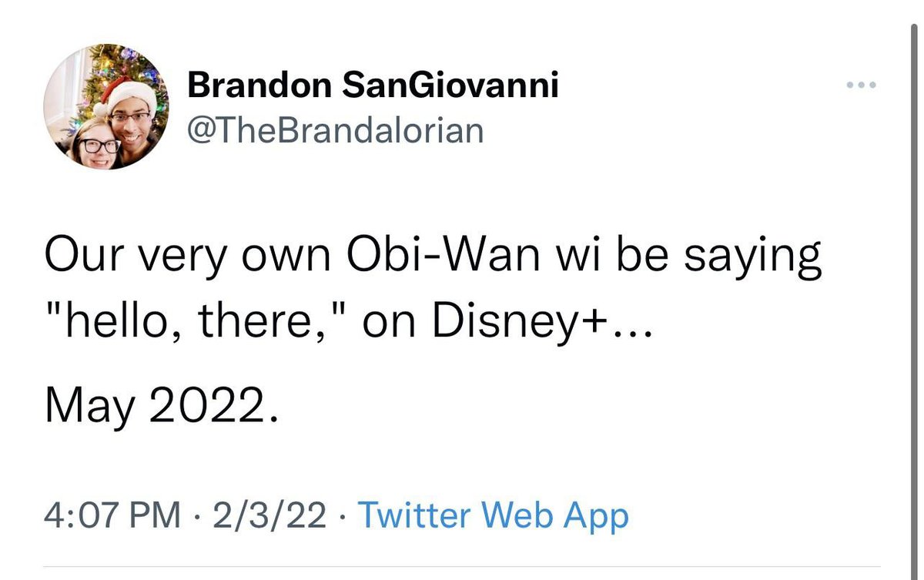Click the 4:07 PM timestamp
The height and width of the screenshot is (580, 924).
tap(112, 515)
